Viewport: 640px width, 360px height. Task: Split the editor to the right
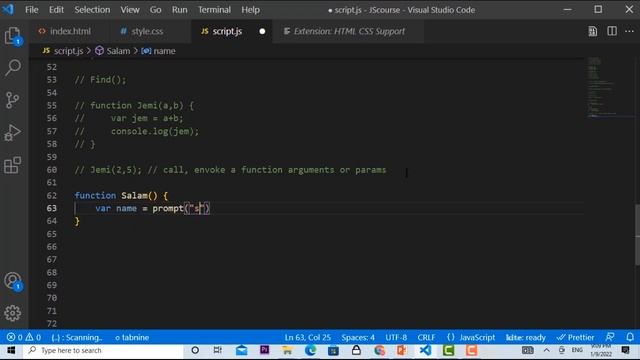pyautogui.click(x=612, y=31)
